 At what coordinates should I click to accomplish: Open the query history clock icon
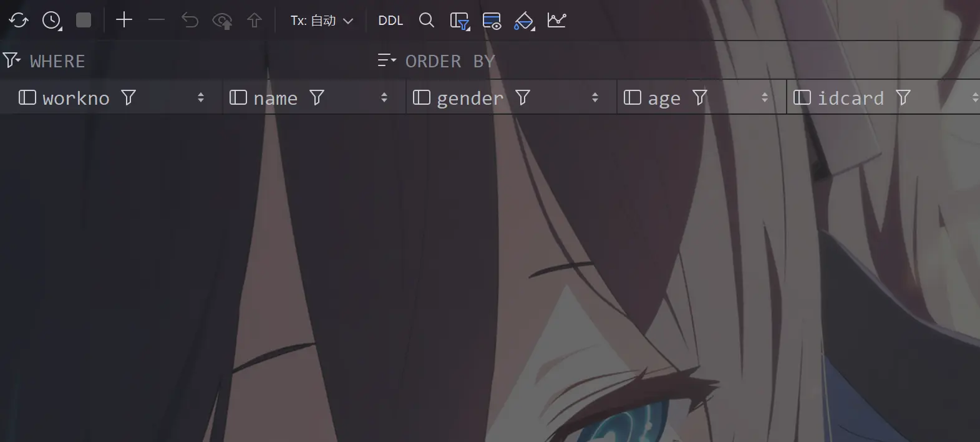pyautogui.click(x=52, y=21)
